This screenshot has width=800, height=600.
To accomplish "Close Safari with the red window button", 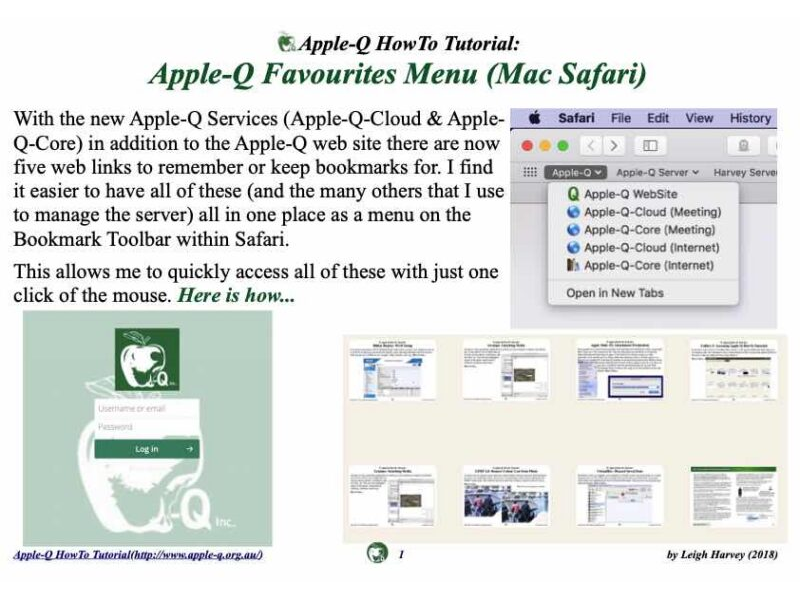I will (527, 146).
